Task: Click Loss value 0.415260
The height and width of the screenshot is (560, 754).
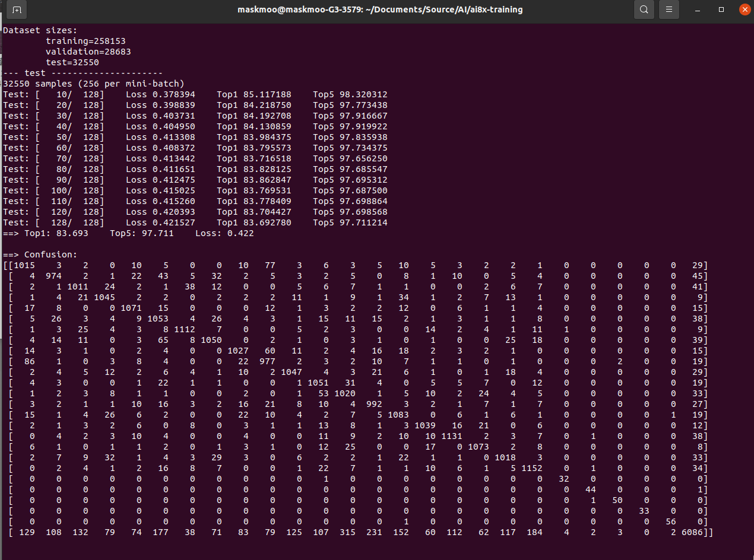Action: click(173, 201)
